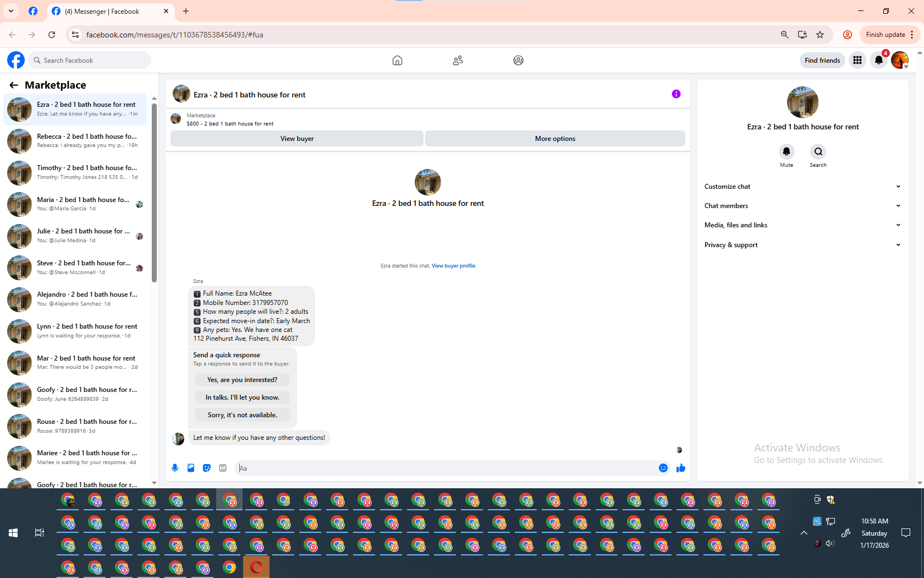Image resolution: width=924 pixels, height=578 pixels.
Task: Open the Groups icon in top navigation
Action: pyautogui.click(x=518, y=60)
